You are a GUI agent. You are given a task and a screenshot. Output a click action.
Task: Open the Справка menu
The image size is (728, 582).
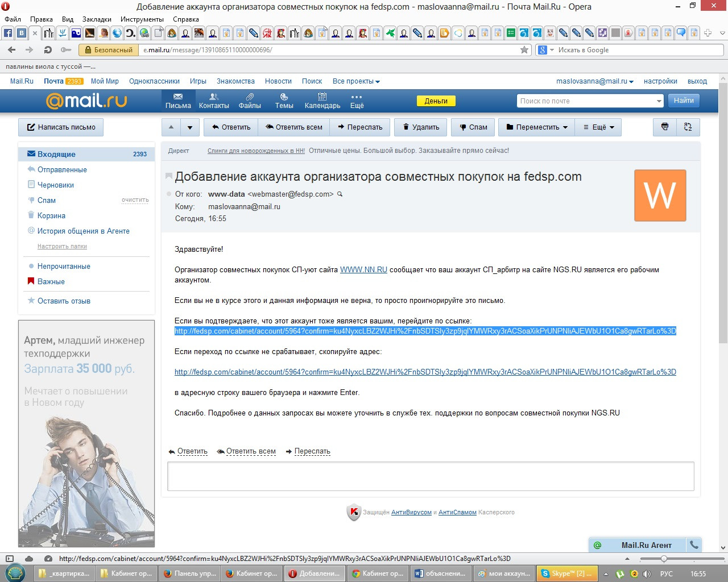click(185, 19)
